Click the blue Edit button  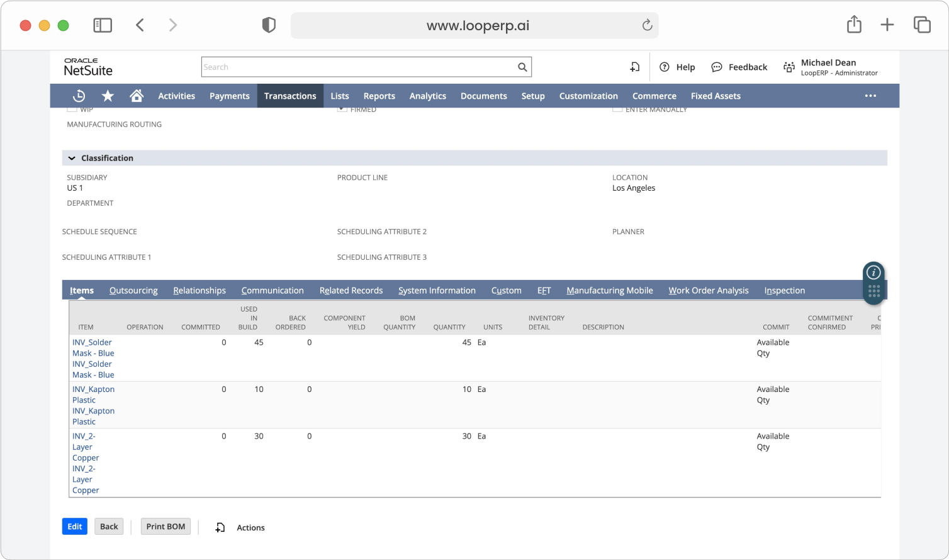pos(75,527)
